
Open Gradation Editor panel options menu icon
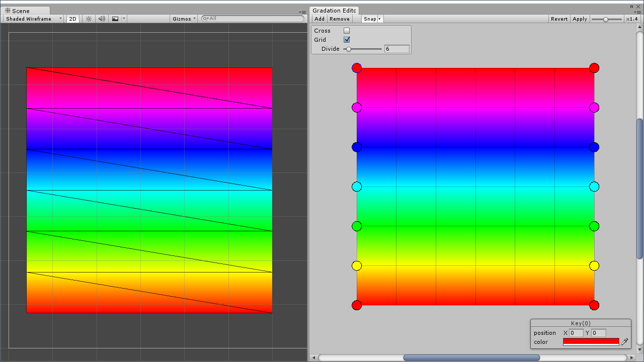click(637, 12)
